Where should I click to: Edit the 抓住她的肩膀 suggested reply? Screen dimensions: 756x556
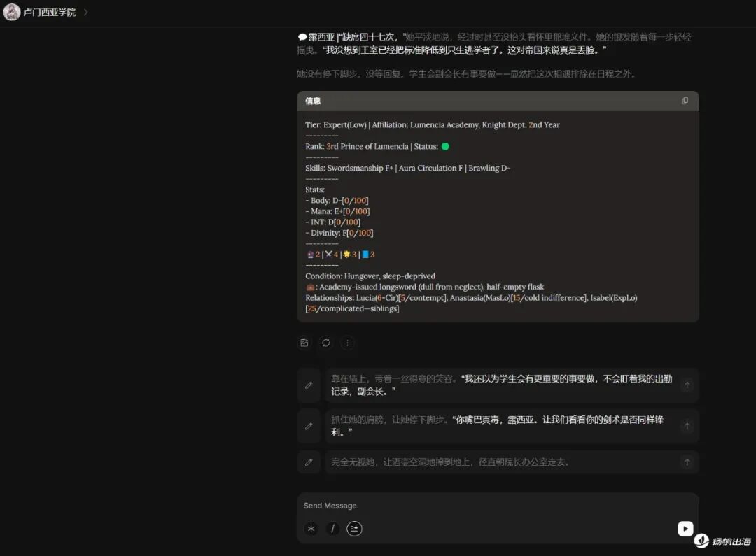point(309,426)
